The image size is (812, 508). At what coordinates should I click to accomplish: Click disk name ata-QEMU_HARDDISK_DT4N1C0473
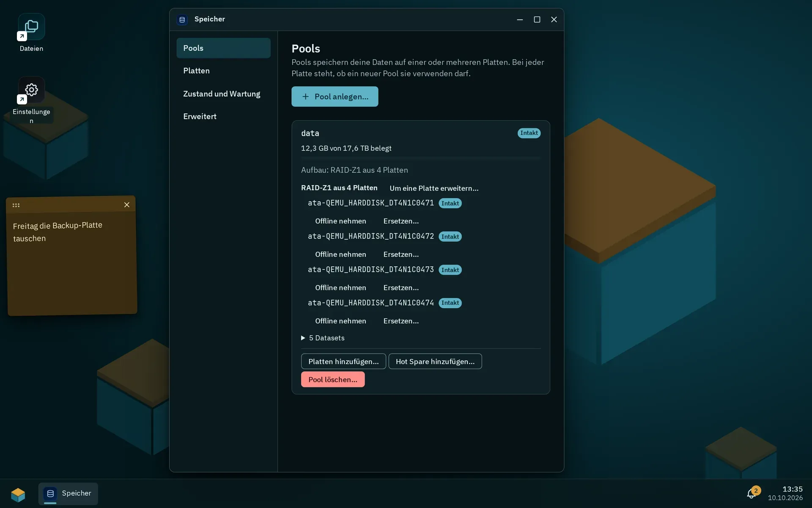[x=371, y=270]
